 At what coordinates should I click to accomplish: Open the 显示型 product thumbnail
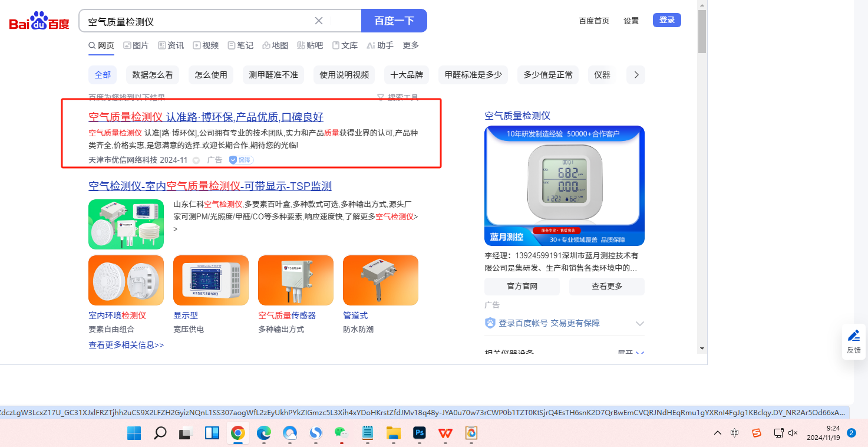coord(211,281)
